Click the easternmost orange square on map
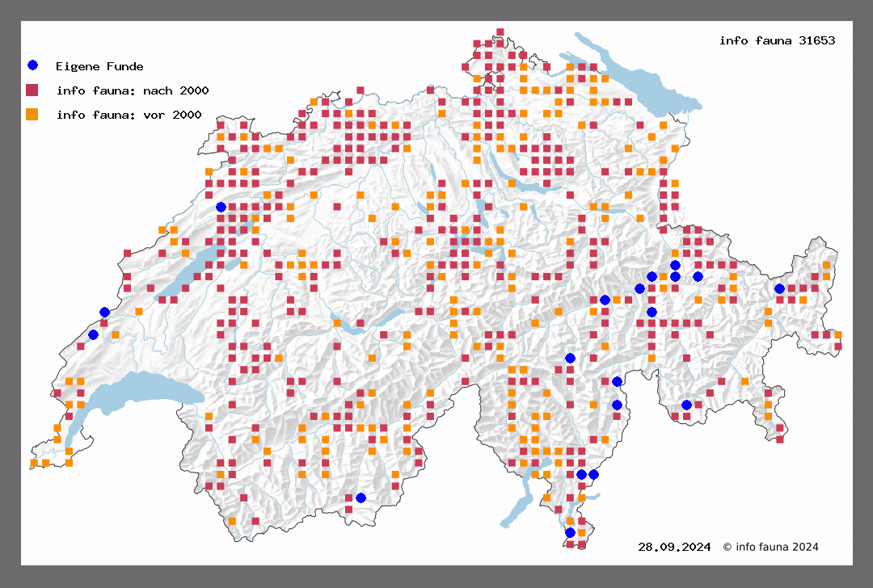The image size is (873, 588). click(x=838, y=334)
